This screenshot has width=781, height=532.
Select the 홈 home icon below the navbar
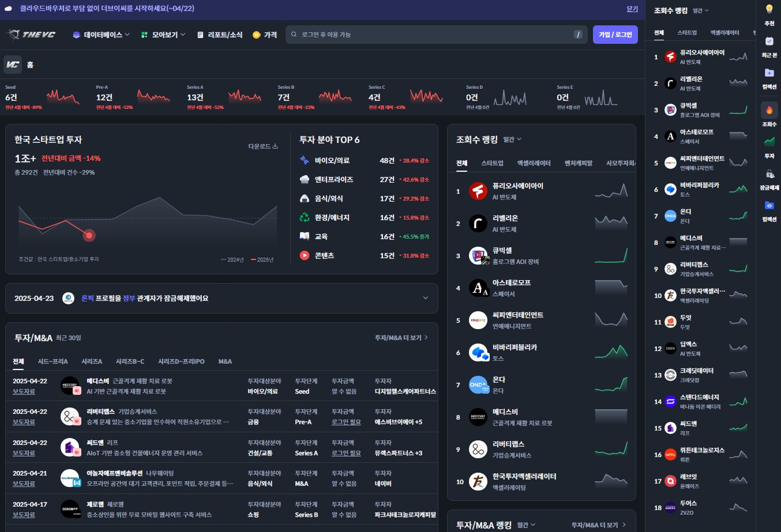(12, 65)
